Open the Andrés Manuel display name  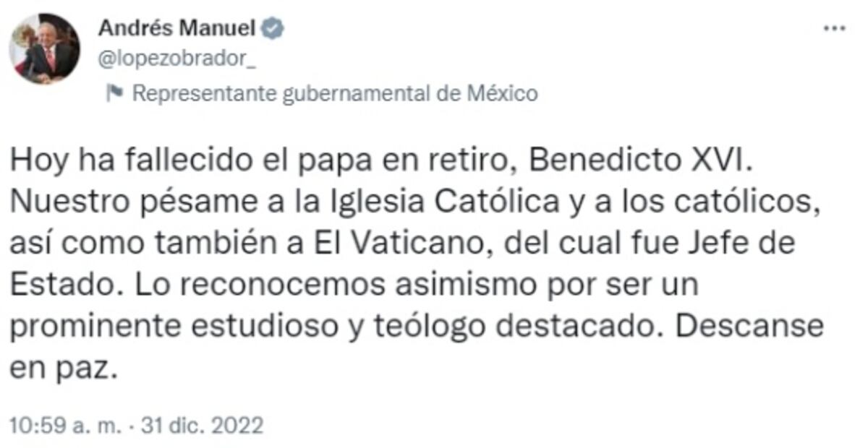click(176, 29)
